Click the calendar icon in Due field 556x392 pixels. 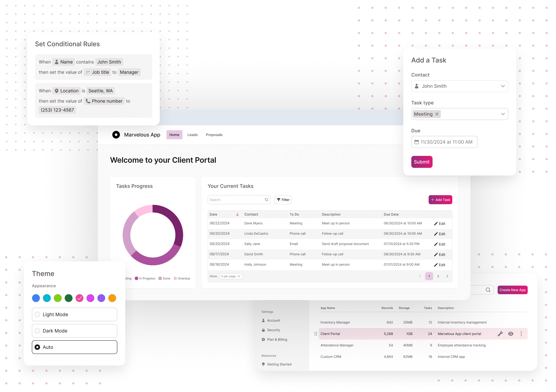(x=417, y=142)
